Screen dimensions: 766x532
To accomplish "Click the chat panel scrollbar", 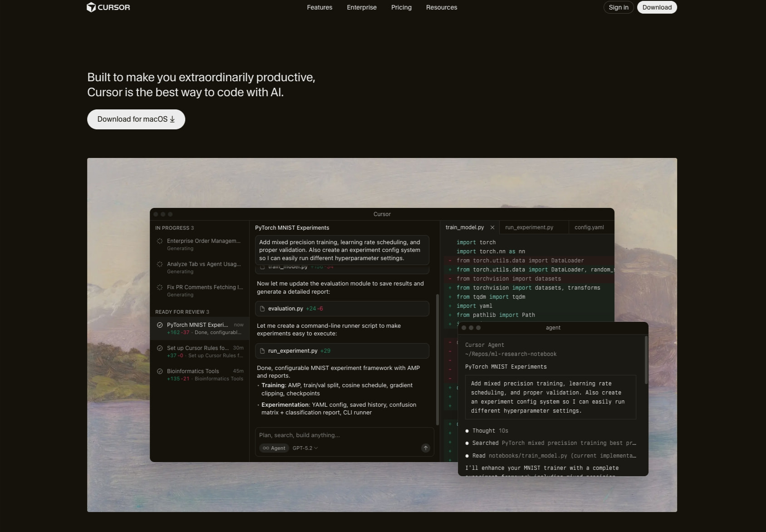I will (x=437, y=360).
